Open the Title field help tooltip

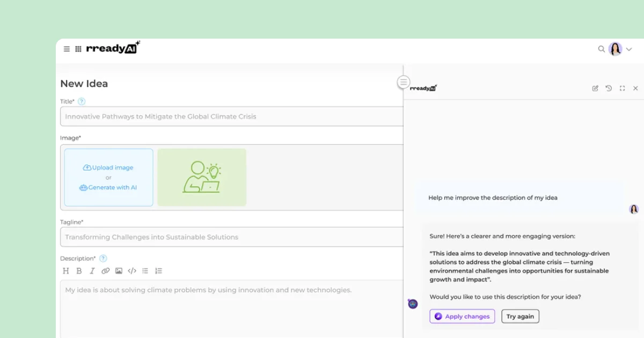click(80, 101)
